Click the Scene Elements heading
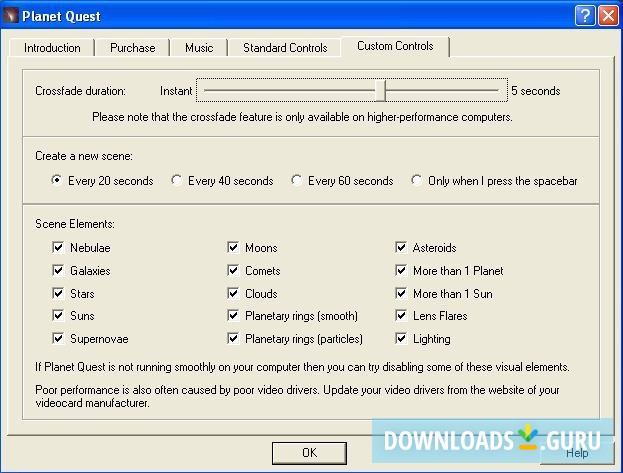 pos(75,224)
